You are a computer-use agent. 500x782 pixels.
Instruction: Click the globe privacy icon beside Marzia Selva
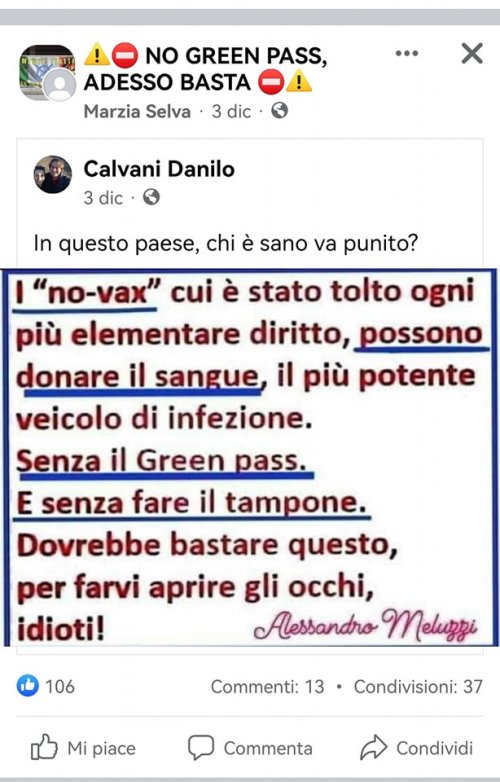[280, 110]
